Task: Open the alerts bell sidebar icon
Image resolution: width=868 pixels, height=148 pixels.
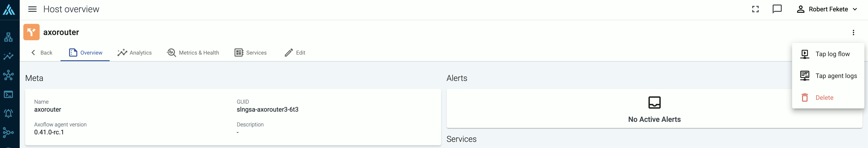Action: click(8, 113)
